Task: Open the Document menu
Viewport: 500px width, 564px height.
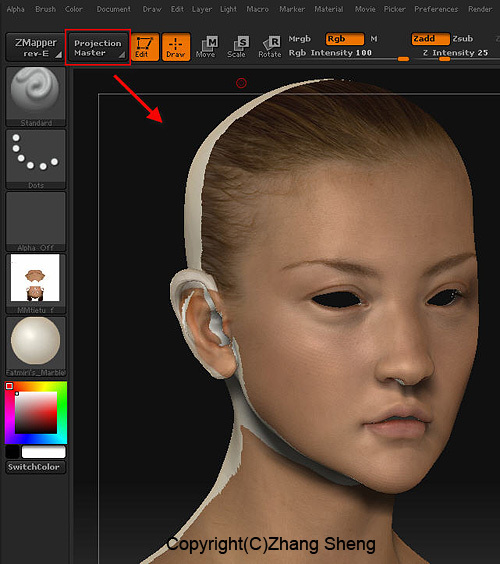Action: [113, 9]
